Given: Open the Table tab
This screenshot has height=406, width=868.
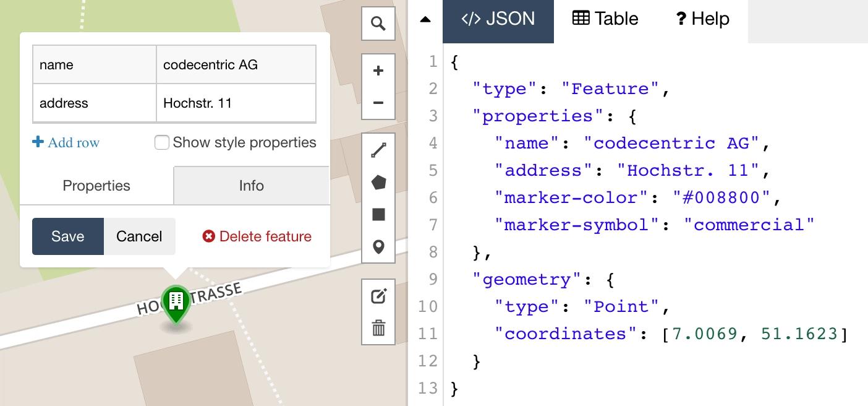Looking at the screenshot, I should pyautogui.click(x=605, y=19).
